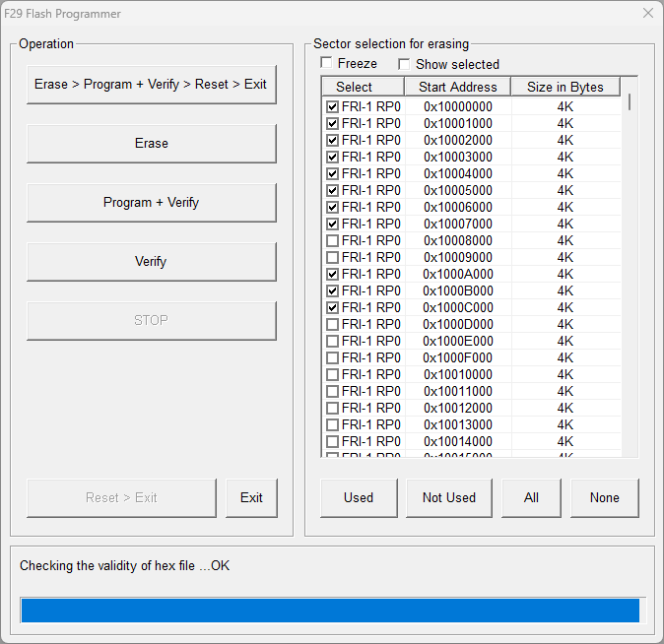Click the Verify button
This screenshot has height=644, width=664.
[151, 262]
